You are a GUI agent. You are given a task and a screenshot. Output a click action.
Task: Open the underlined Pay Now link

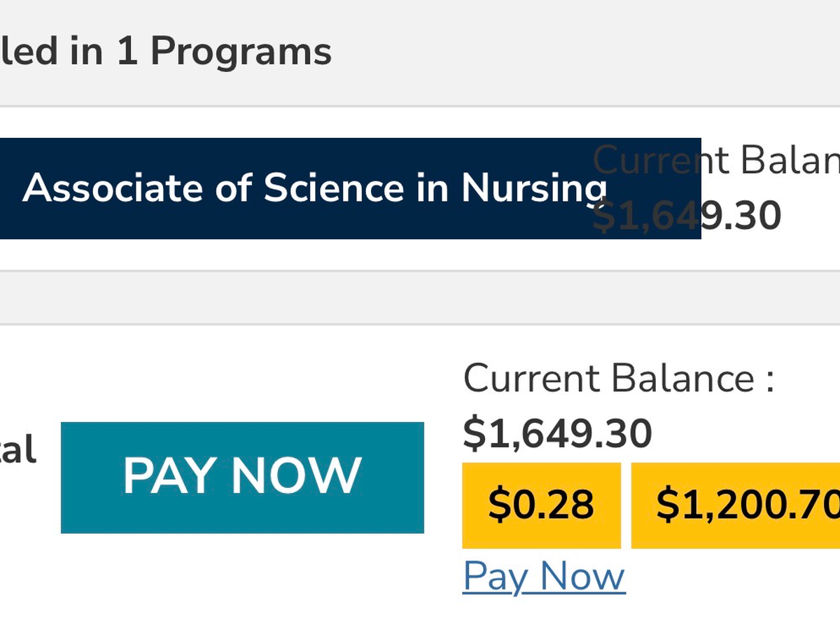544,577
